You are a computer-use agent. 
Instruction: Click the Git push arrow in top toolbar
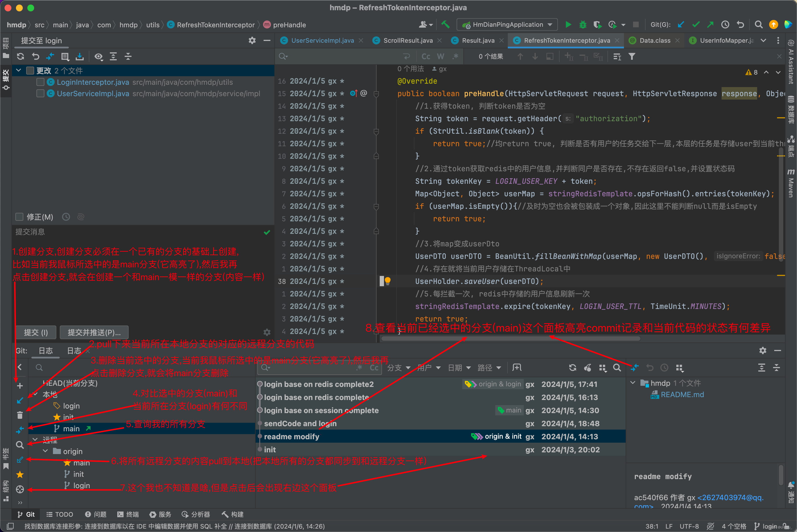point(710,24)
